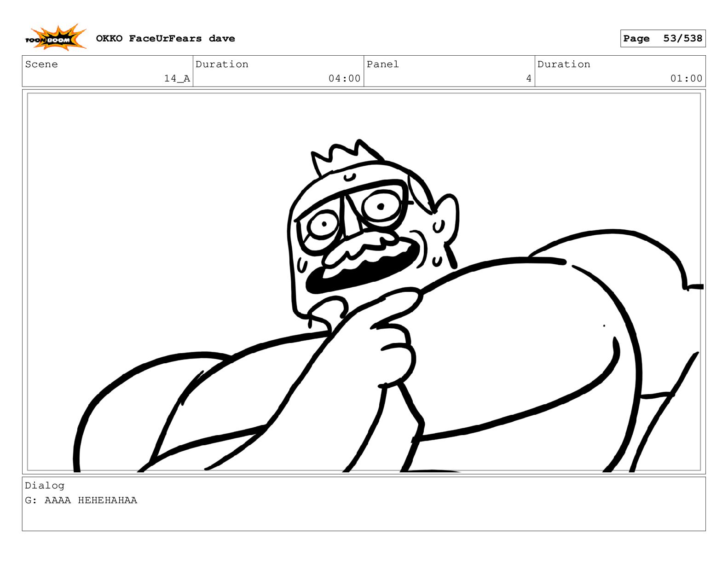Select the scene value '14_A'

pos(177,79)
